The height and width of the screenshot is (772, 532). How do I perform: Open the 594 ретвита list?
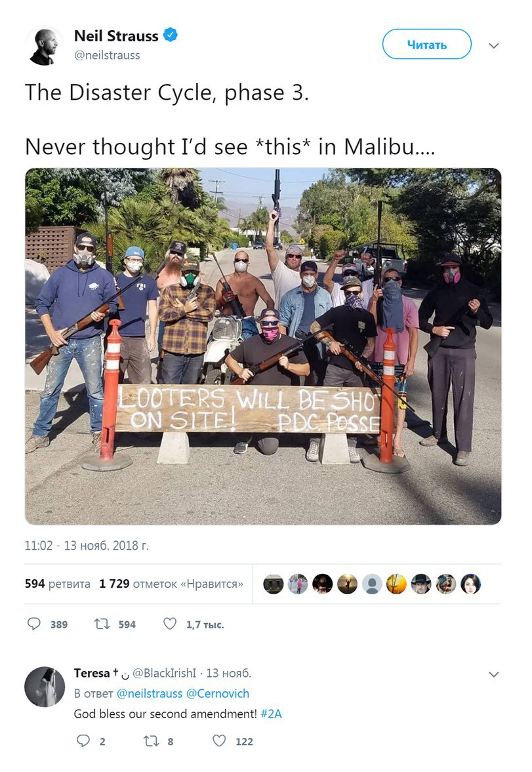point(58,584)
